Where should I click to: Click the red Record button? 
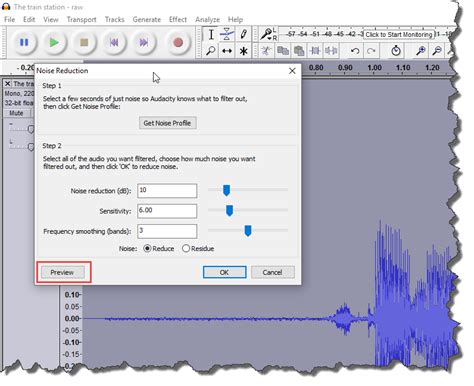click(178, 43)
